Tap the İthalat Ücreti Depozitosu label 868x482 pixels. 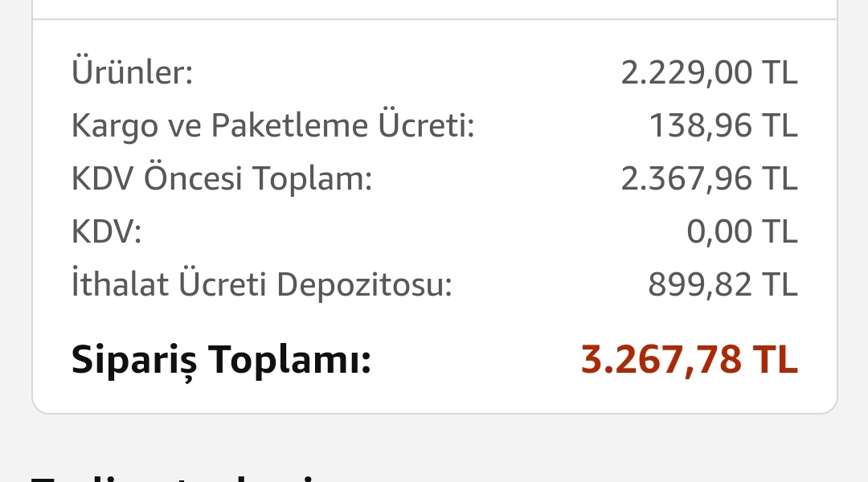262,284
